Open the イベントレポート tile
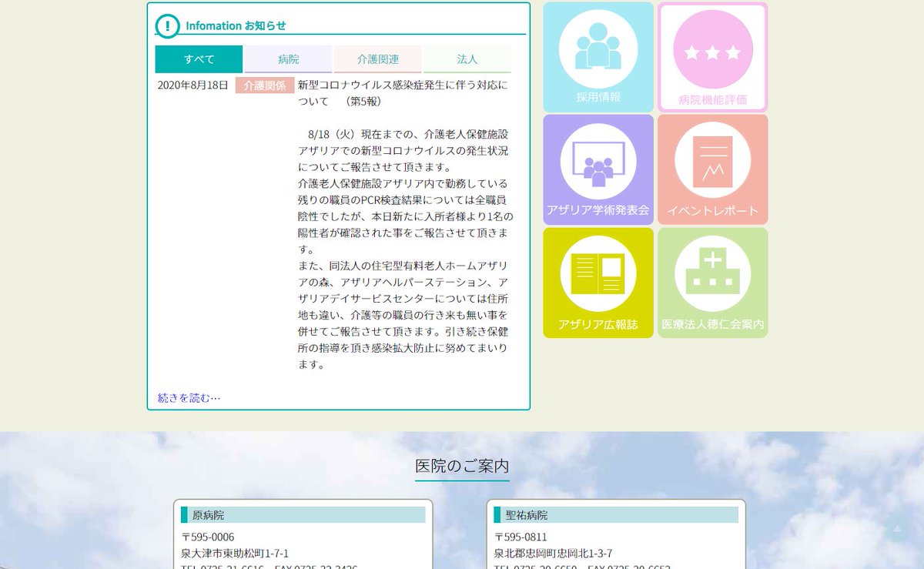Viewport: 924px width, 569px height. tap(712, 170)
